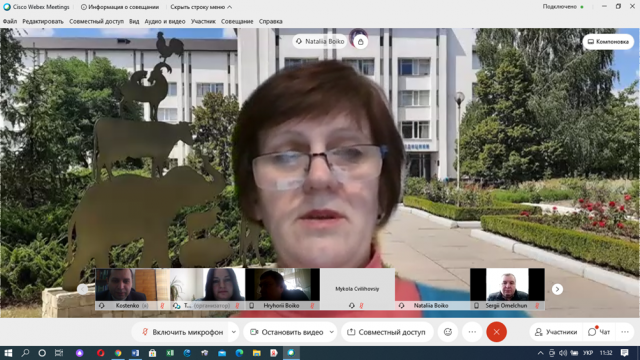This screenshot has height=360, width=640.
Task: Open the Редактировать menu
Action: [x=43, y=21]
